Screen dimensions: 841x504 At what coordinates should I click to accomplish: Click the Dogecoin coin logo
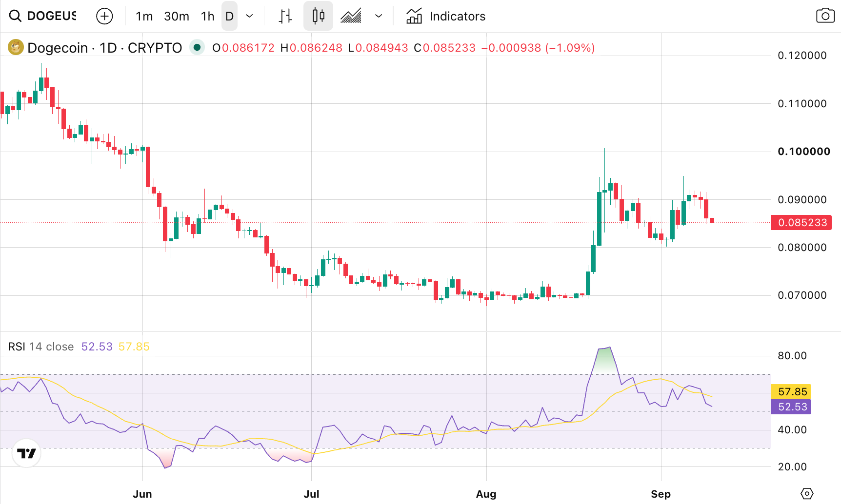[x=16, y=47]
